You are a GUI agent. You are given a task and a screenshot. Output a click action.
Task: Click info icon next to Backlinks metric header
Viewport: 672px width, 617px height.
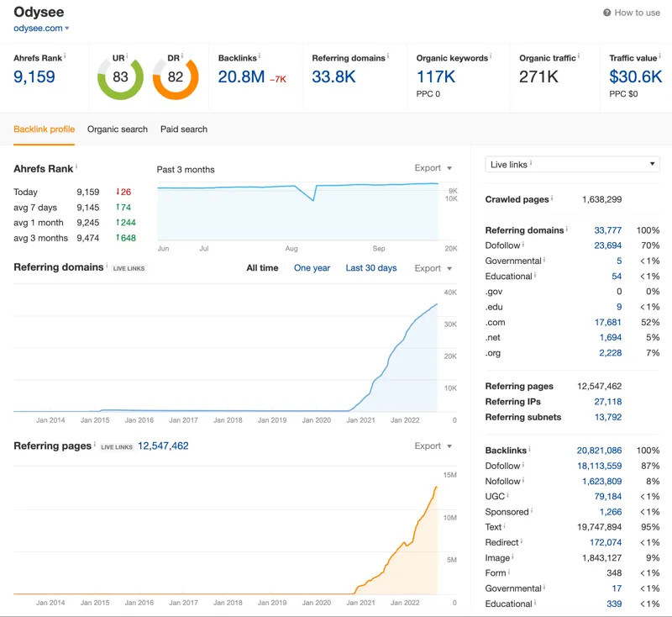[260, 55]
